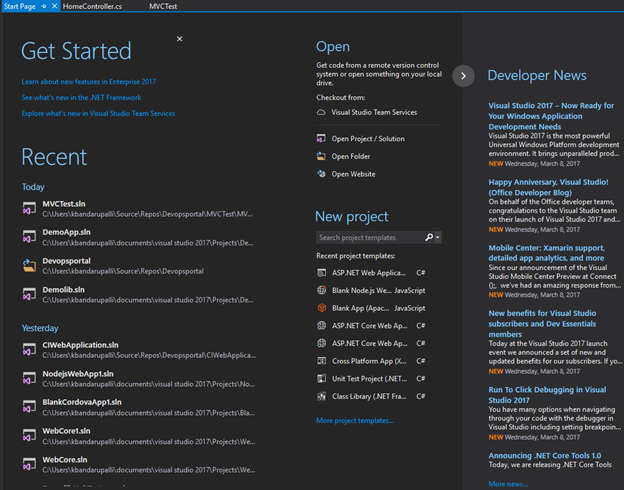
Task: Click the Devopsportal folder icon
Action: 29,265
